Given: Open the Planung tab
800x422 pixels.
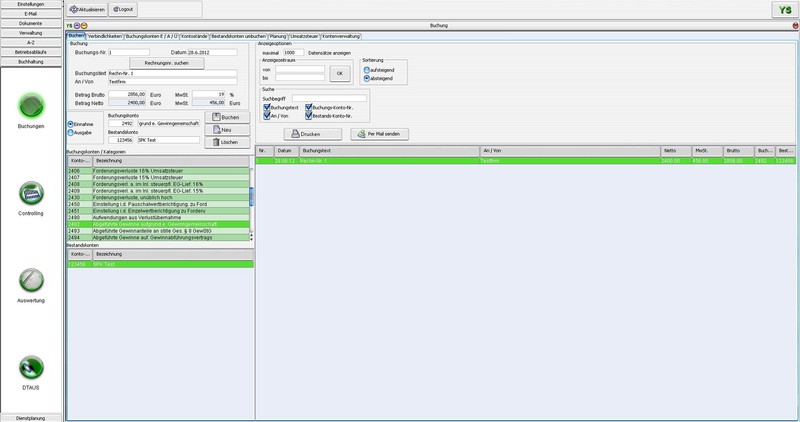Looking at the screenshot, I should click(x=278, y=36).
